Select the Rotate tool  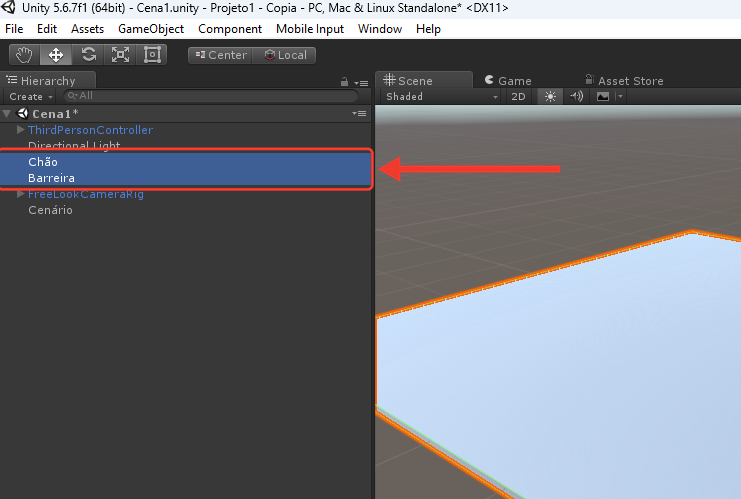(x=88, y=55)
